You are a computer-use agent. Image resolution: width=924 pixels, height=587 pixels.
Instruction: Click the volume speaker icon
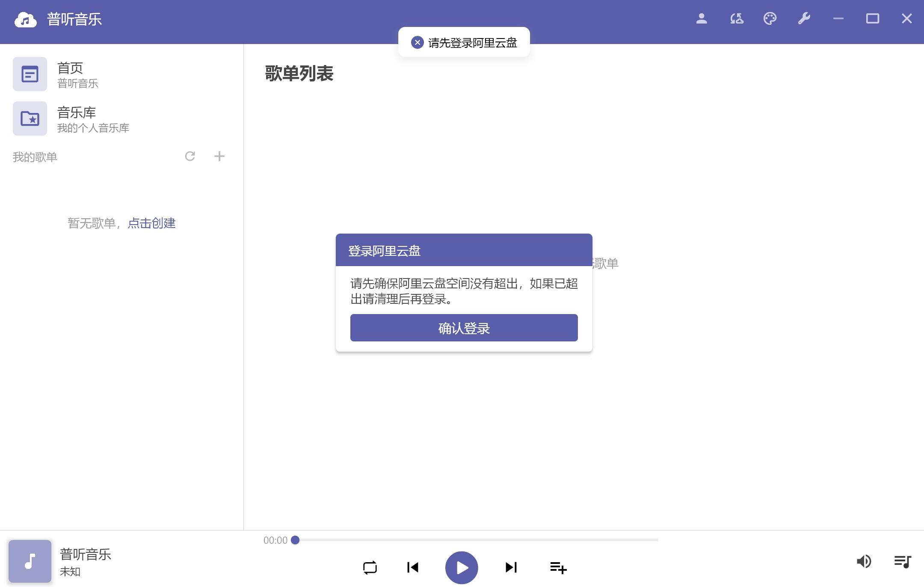[864, 561]
